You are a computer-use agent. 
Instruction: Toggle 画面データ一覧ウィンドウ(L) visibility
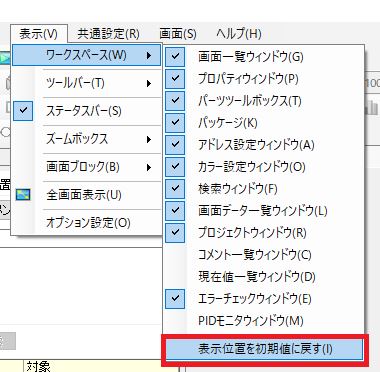pyautogui.click(x=263, y=210)
